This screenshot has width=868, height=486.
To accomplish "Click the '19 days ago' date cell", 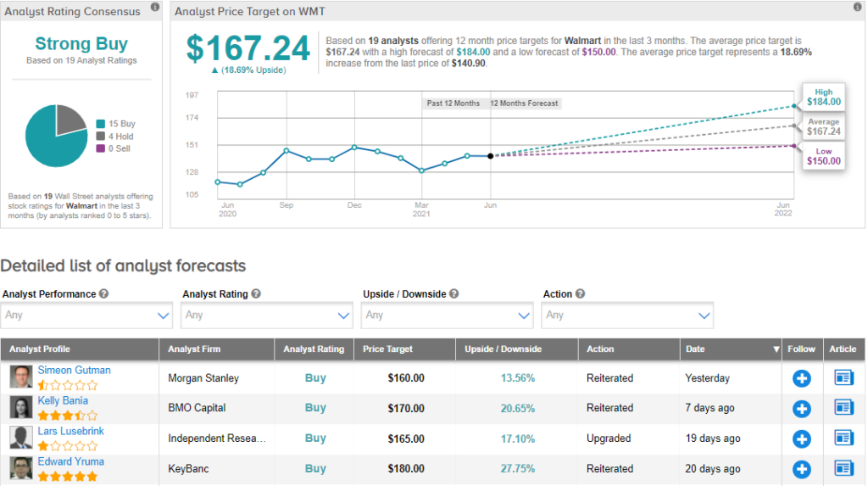I will [712, 439].
